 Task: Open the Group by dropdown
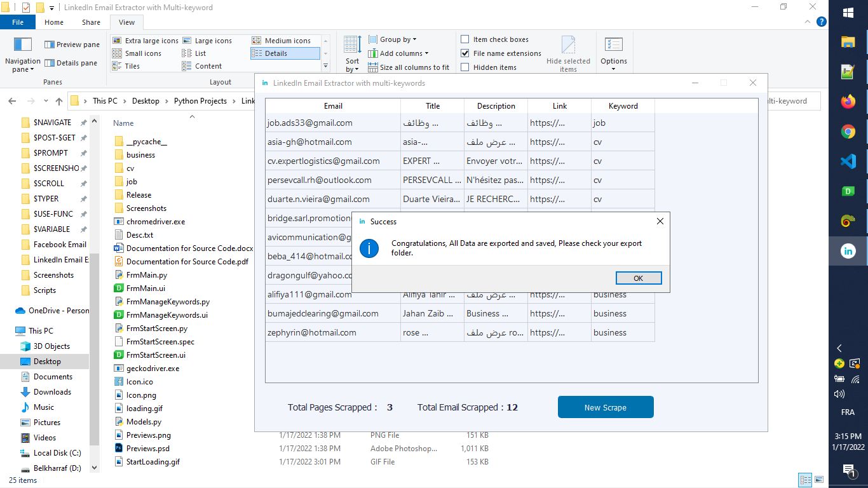point(393,39)
